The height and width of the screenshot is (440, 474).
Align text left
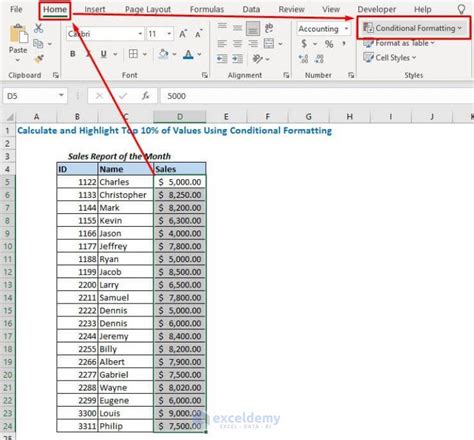click(x=222, y=43)
